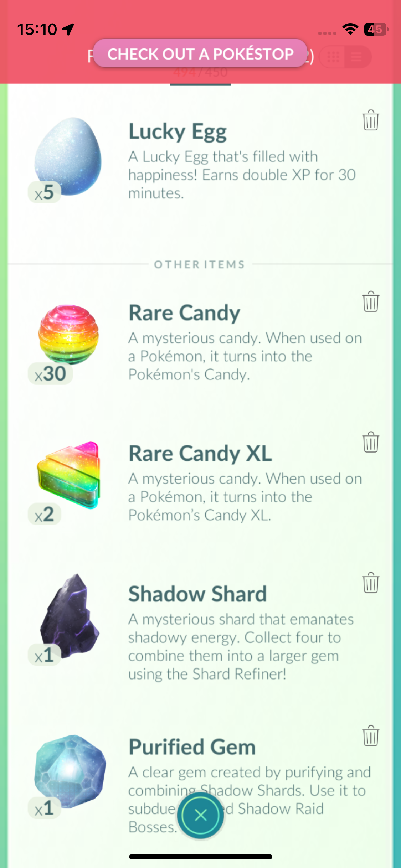
Task: Tap the Purified Gem trash icon
Action: 371,736
